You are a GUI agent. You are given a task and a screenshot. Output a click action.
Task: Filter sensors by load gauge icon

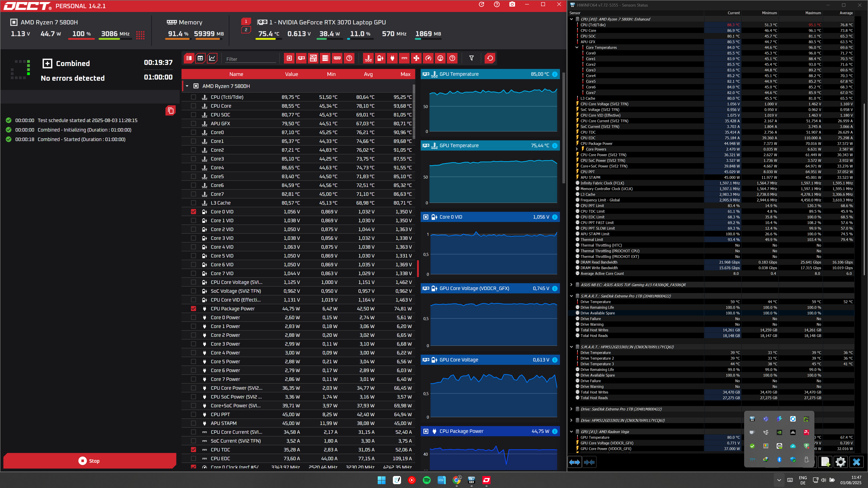click(x=440, y=58)
